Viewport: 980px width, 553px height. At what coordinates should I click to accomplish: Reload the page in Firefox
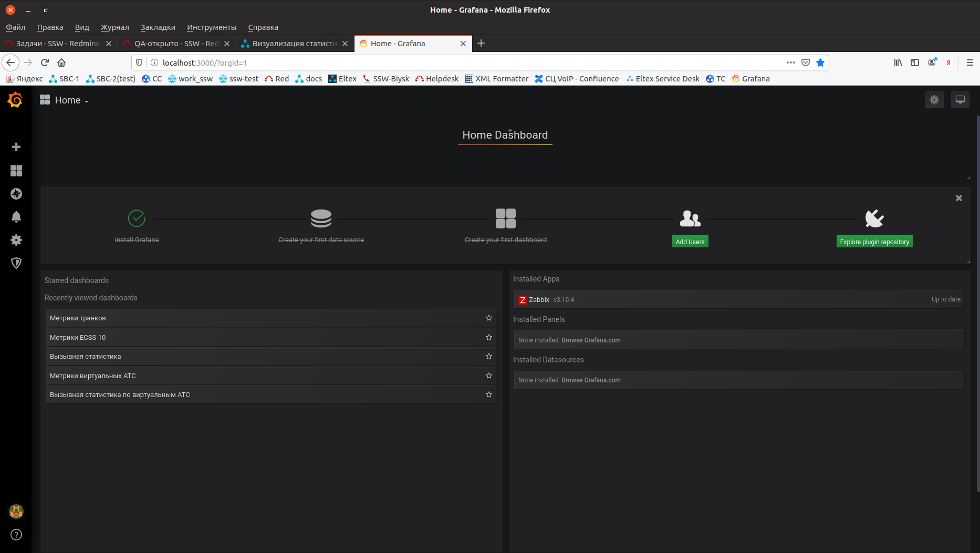click(45, 62)
